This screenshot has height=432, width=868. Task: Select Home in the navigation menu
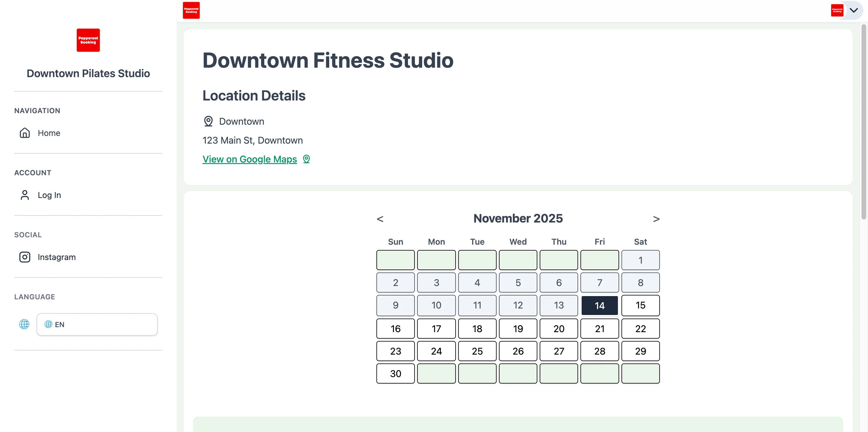coord(49,133)
